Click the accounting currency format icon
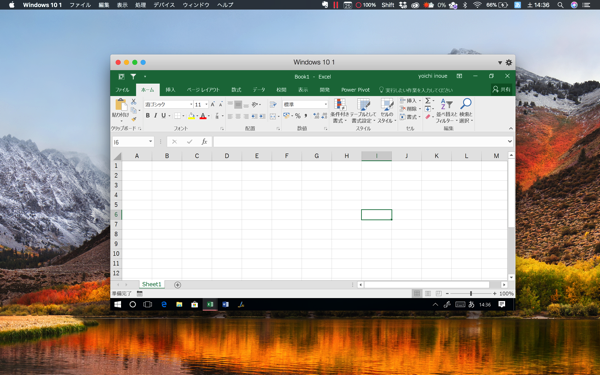 coord(287,116)
